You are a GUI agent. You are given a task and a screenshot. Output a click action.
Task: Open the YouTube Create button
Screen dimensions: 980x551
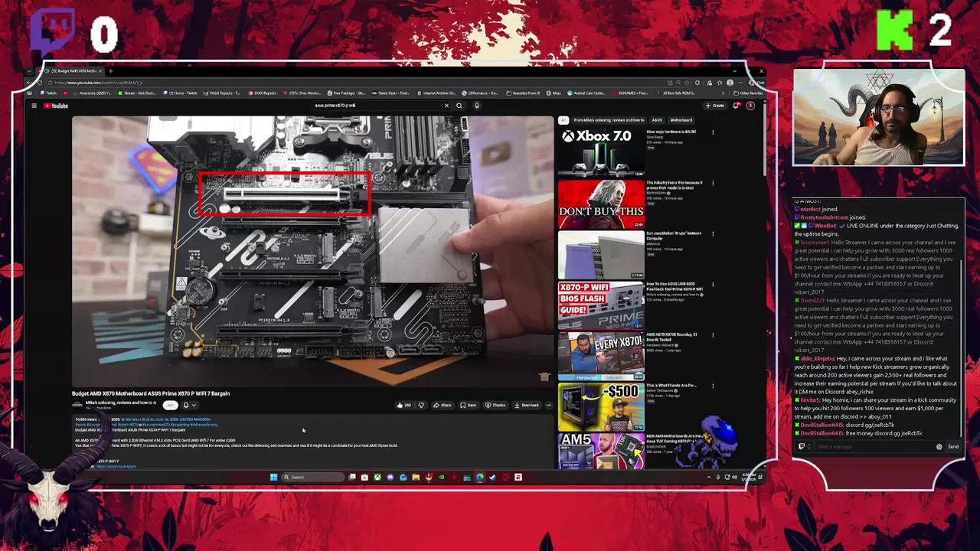(715, 106)
